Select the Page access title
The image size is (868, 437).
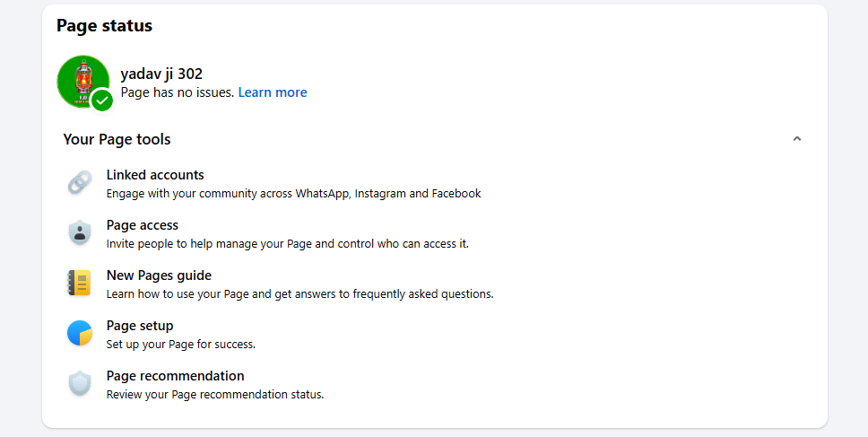tap(142, 225)
